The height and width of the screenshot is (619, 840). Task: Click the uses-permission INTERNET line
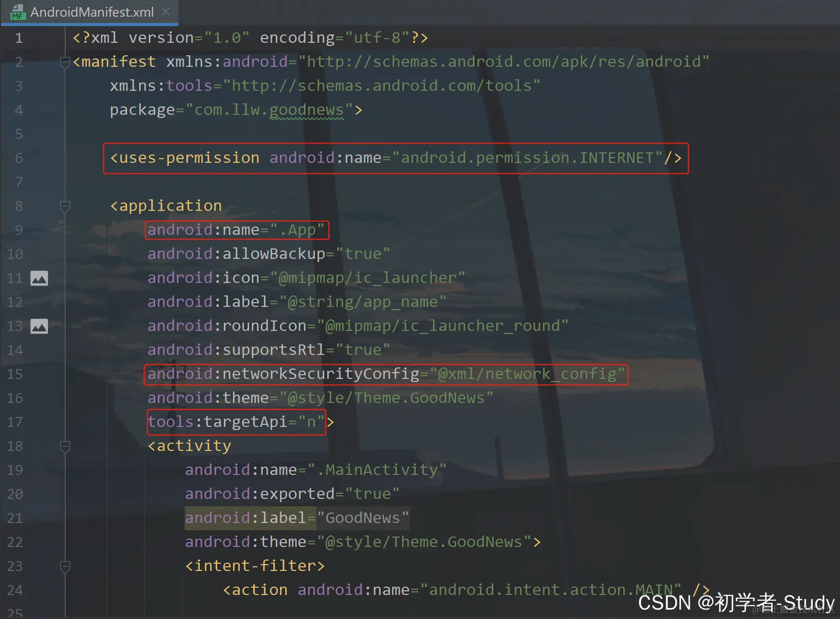click(x=396, y=158)
